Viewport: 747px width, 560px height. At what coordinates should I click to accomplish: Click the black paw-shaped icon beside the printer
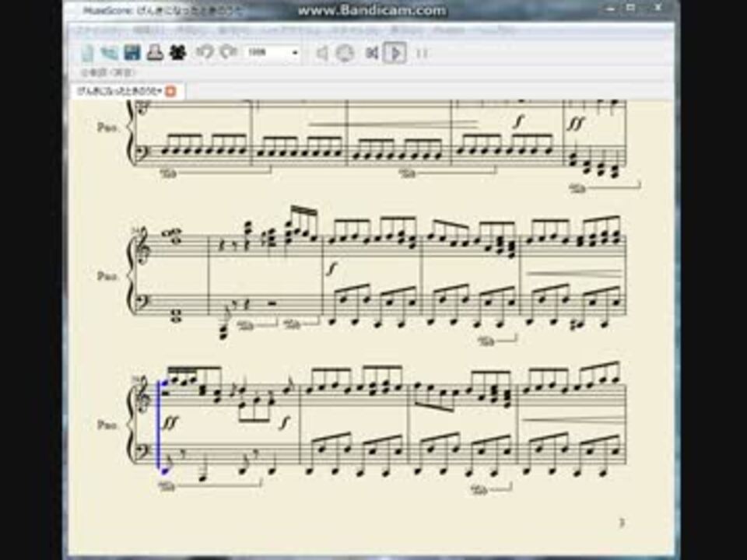click(x=177, y=52)
